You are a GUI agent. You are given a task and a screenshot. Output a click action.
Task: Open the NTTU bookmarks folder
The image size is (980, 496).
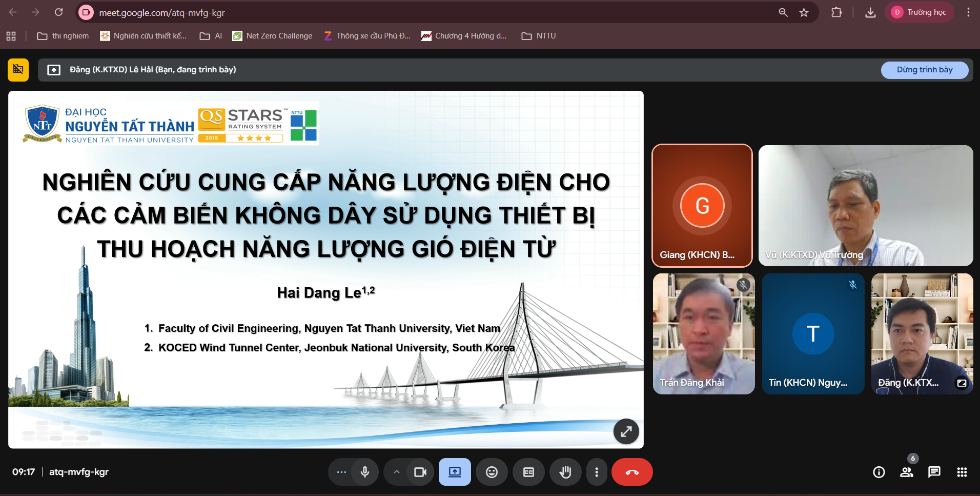point(539,36)
